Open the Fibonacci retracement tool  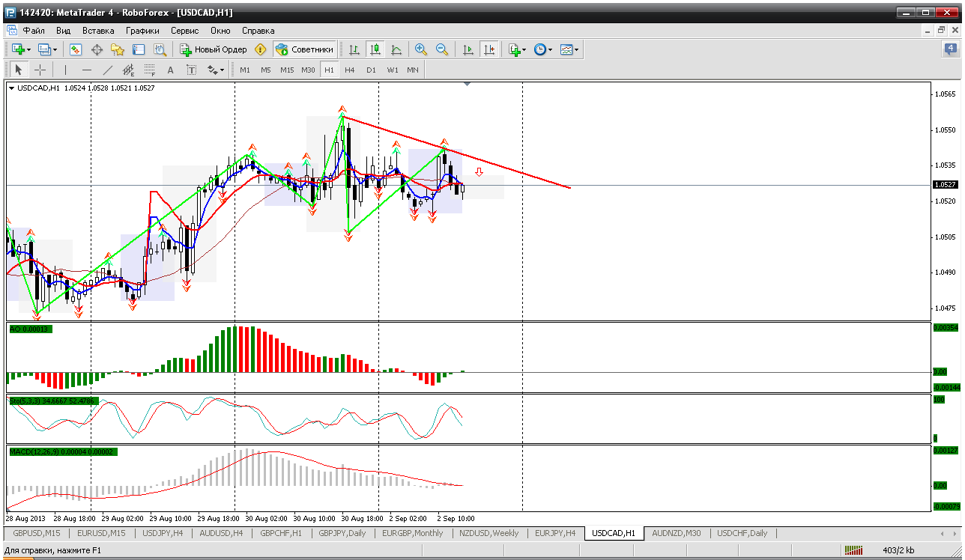coord(150,70)
